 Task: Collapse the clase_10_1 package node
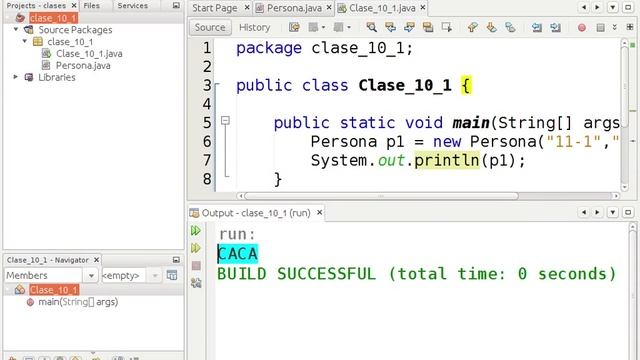[x=25, y=41]
